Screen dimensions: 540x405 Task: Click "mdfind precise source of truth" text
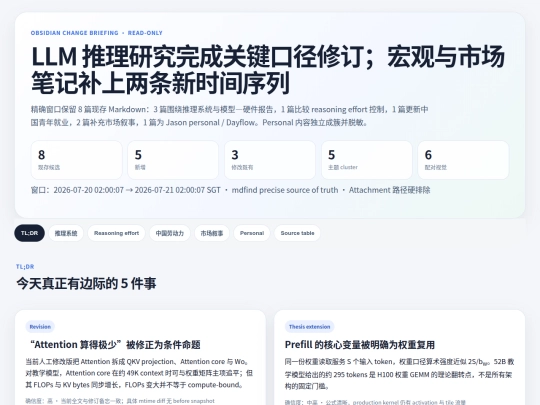[x=285, y=190]
